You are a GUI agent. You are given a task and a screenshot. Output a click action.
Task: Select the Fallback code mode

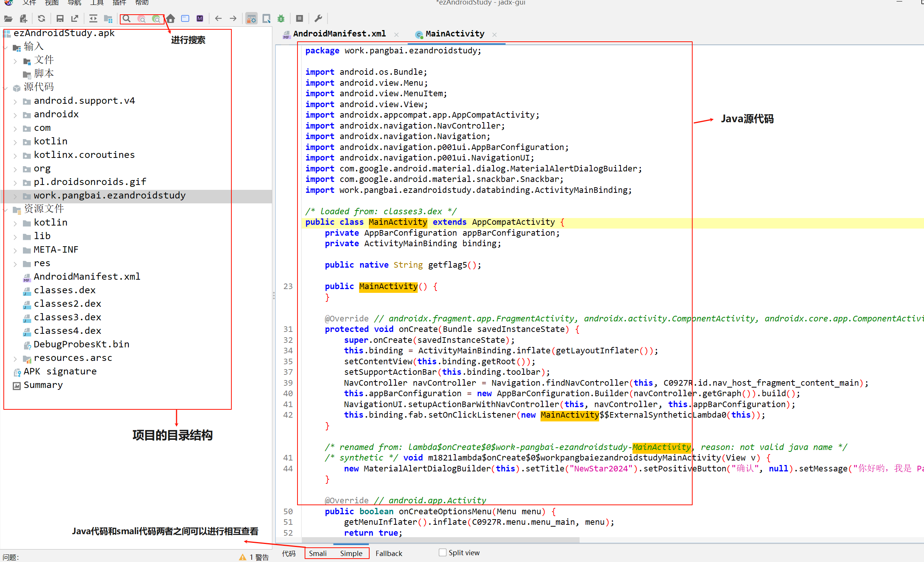point(389,553)
